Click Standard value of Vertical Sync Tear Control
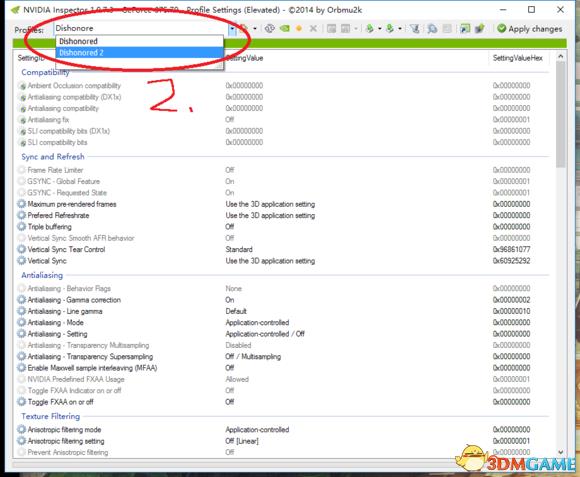The image size is (580, 477). pos(239,249)
